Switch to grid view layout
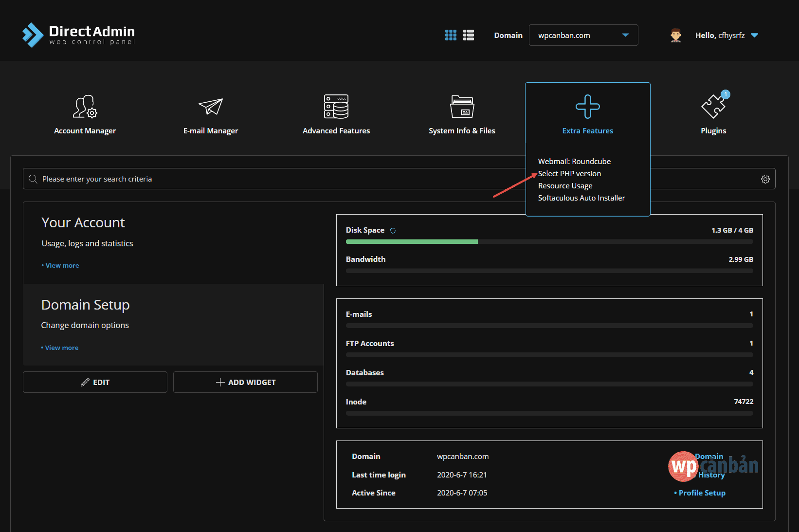799x532 pixels. point(450,35)
